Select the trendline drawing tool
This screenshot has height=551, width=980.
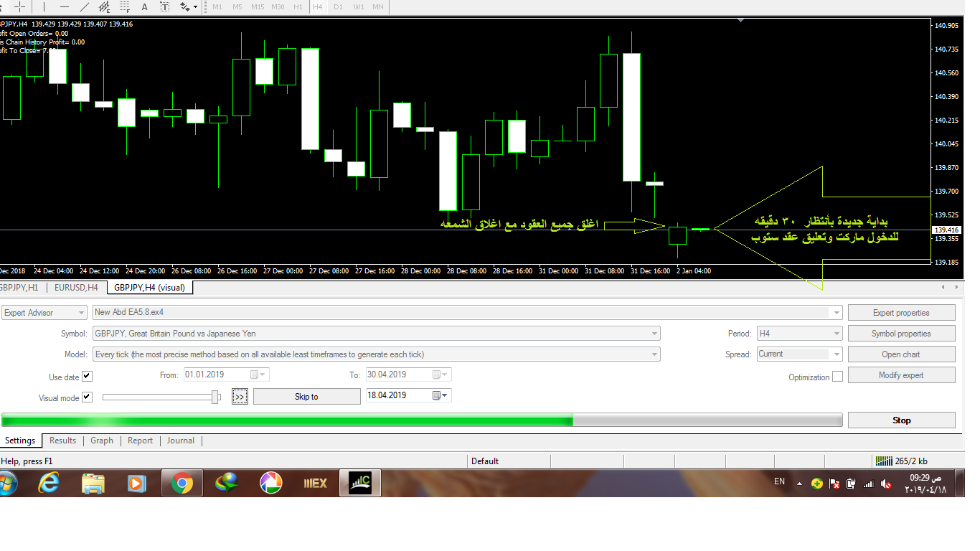pos(85,6)
